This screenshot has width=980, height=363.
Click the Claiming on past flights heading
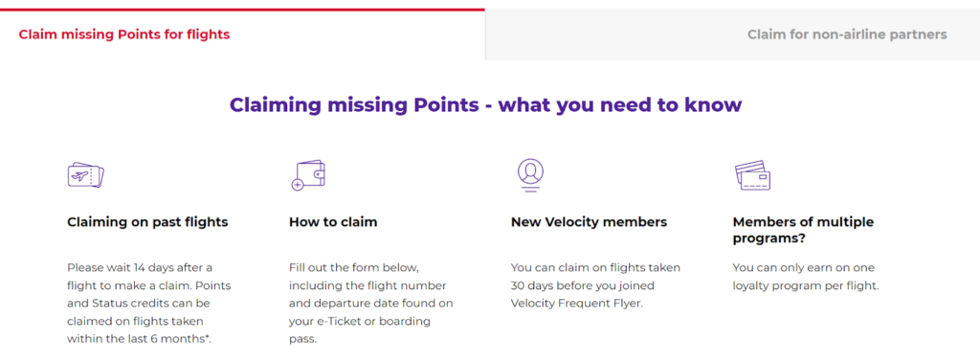click(147, 222)
